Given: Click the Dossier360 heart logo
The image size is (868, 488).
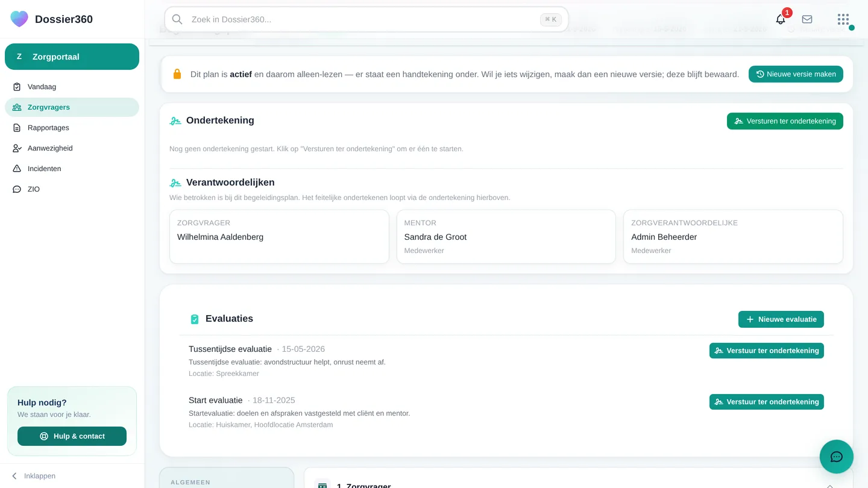Looking at the screenshot, I should (19, 19).
